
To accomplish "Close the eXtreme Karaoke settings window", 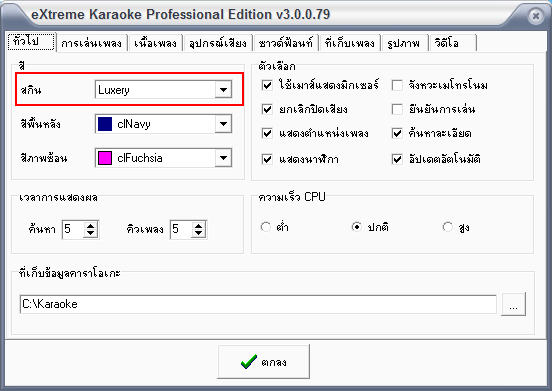I will pos(535,16).
